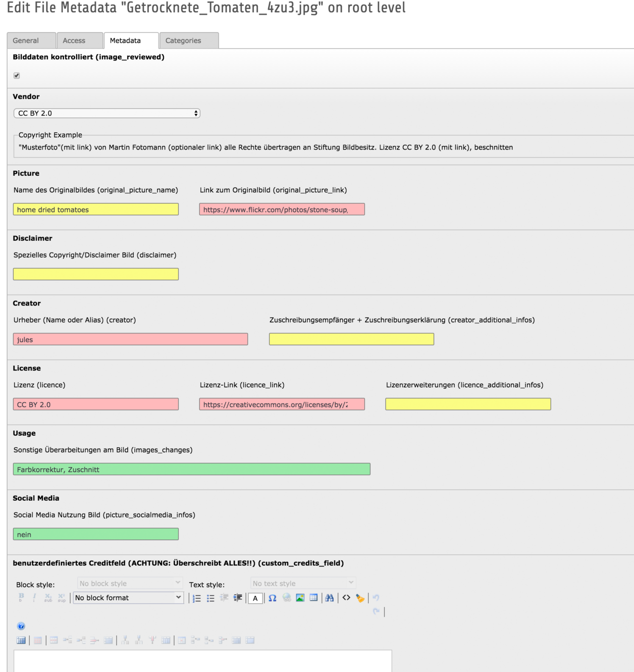The width and height of the screenshot is (634, 672).
Task: Click the Italic formatting icon
Action: (34, 597)
